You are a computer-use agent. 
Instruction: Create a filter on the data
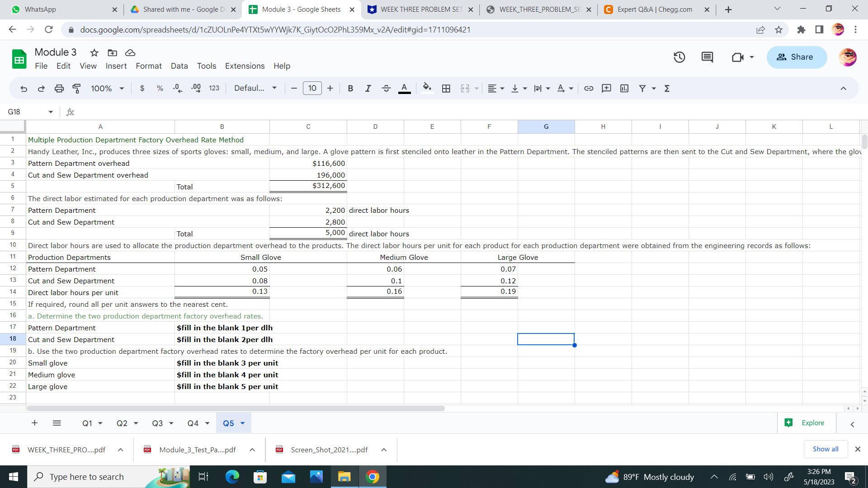pos(643,88)
